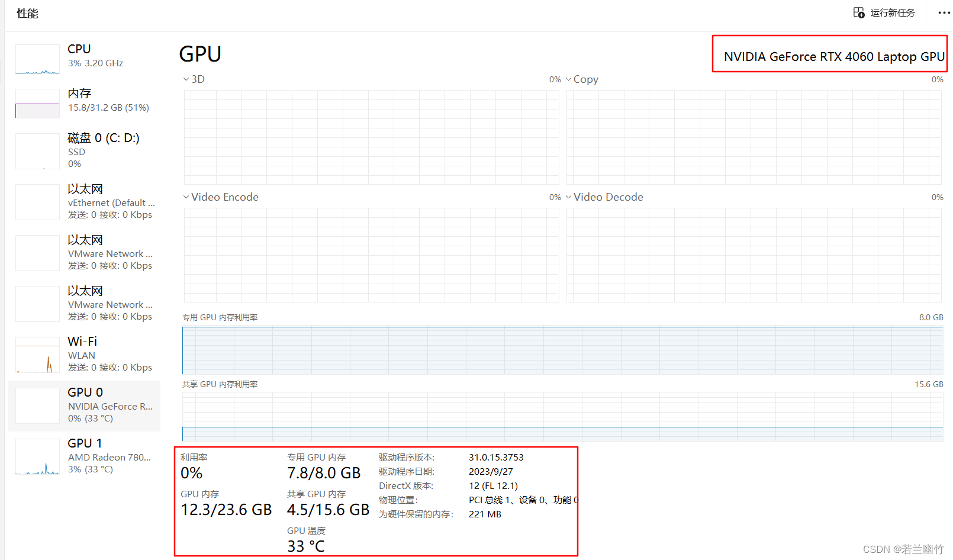Click the driver date 2023/9/27 value
The image size is (953, 560).
pos(491,472)
